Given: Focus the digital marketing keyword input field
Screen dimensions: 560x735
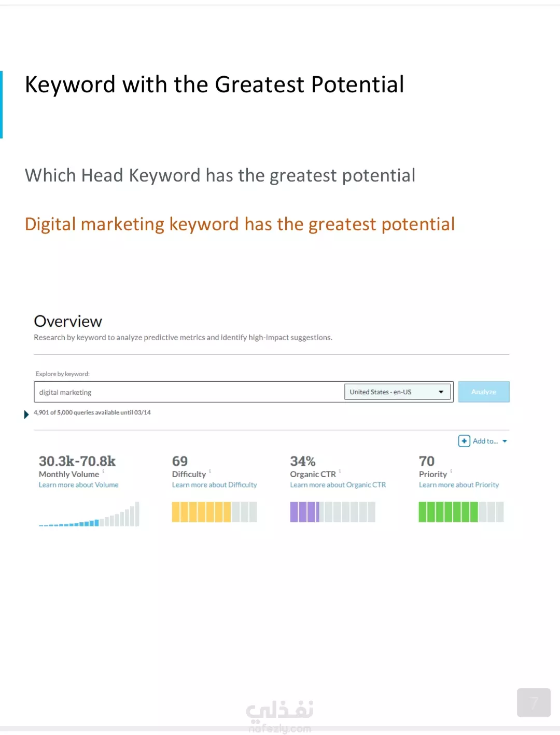Looking at the screenshot, I should click(189, 392).
